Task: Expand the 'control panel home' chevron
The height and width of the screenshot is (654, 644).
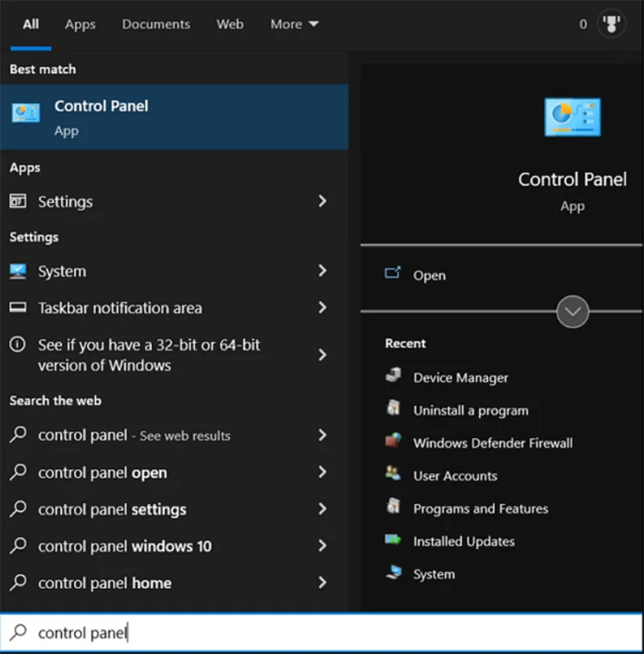Action: pos(322,582)
